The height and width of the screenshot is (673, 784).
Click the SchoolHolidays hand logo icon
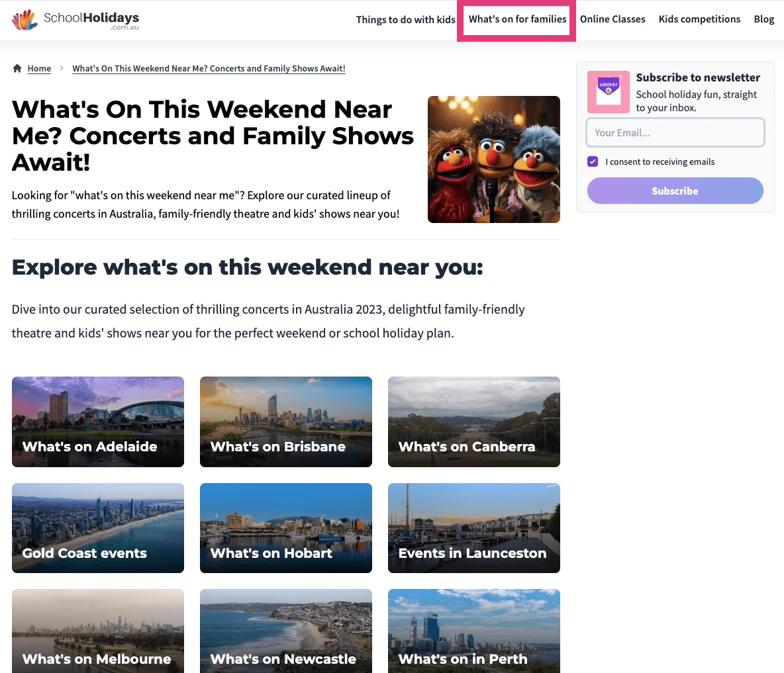click(x=24, y=20)
